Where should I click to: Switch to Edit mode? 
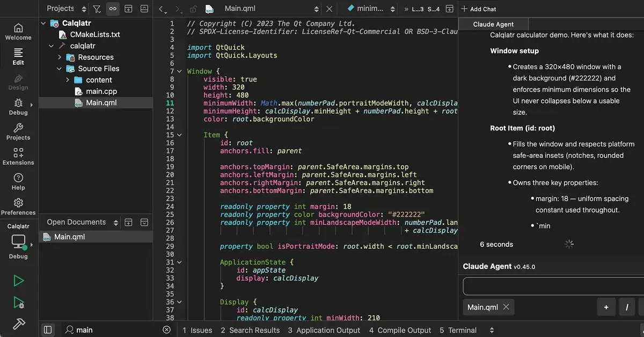coord(18,56)
